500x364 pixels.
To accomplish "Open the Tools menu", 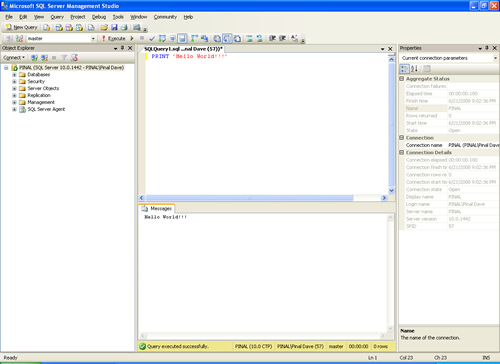I will pyautogui.click(x=118, y=17).
